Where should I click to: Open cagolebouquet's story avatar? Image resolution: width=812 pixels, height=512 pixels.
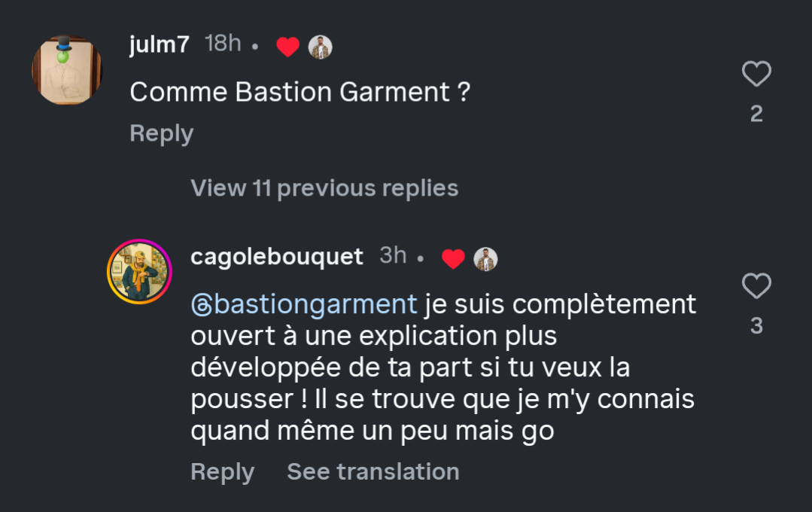[140, 272]
